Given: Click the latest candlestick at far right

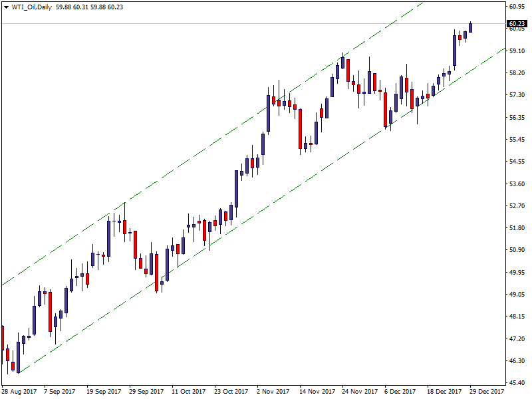Looking at the screenshot, I should [x=471, y=27].
